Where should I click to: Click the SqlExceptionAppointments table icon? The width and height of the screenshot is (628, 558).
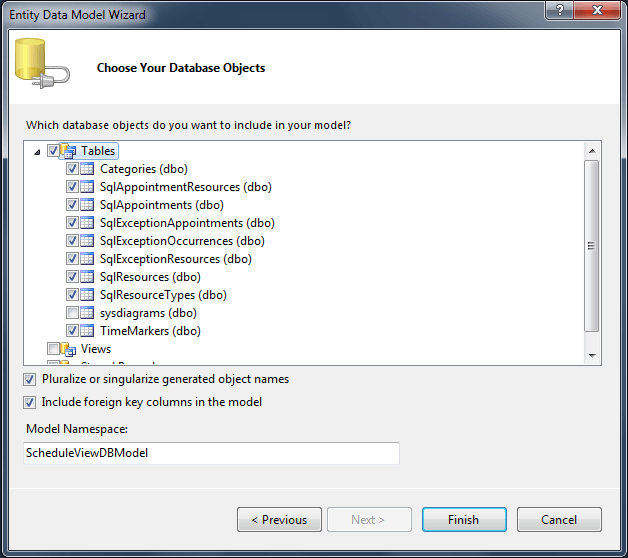87,223
